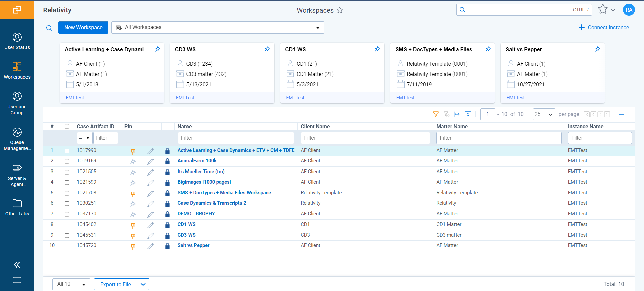Check the row 1045402 checkbox
This screenshot has width=644, height=291.
(x=67, y=225)
